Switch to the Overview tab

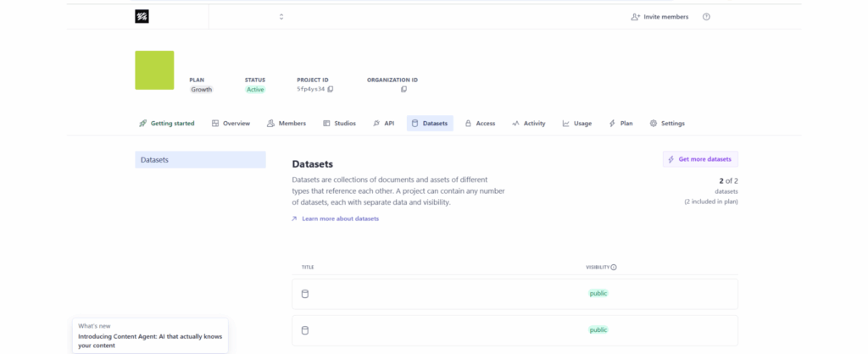click(231, 124)
